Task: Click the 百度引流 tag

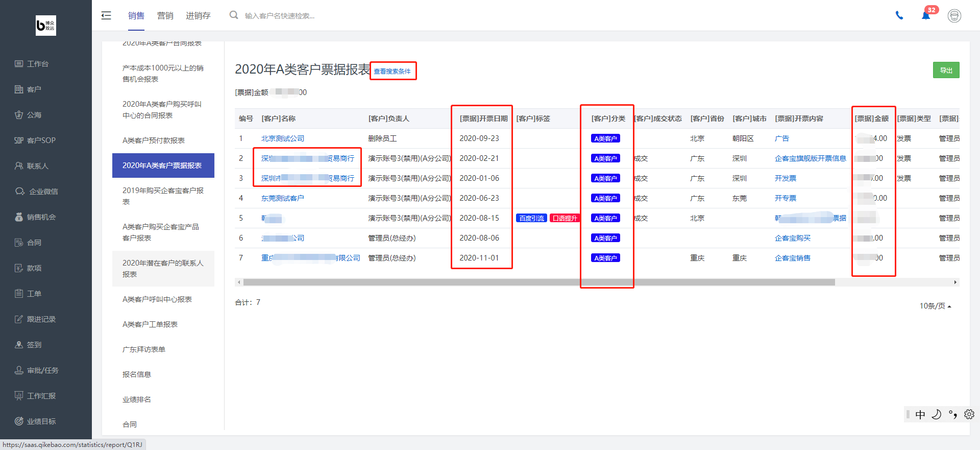Action: pyautogui.click(x=531, y=218)
